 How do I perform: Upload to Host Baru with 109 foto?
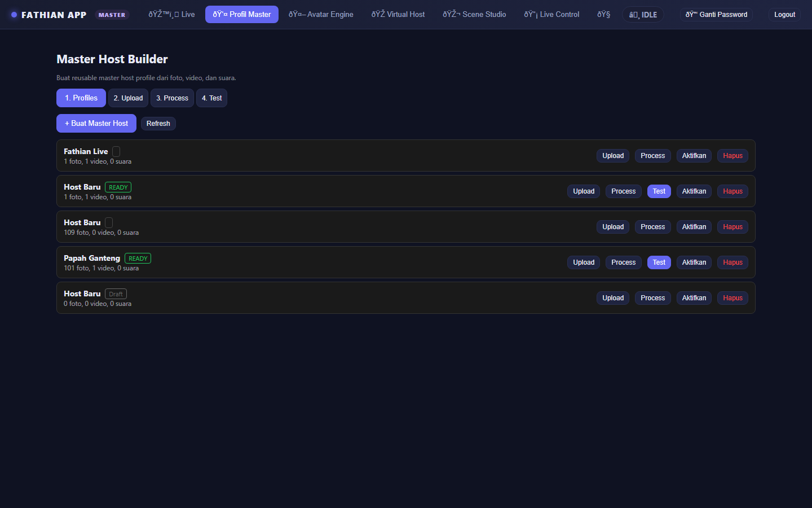pyautogui.click(x=613, y=227)
